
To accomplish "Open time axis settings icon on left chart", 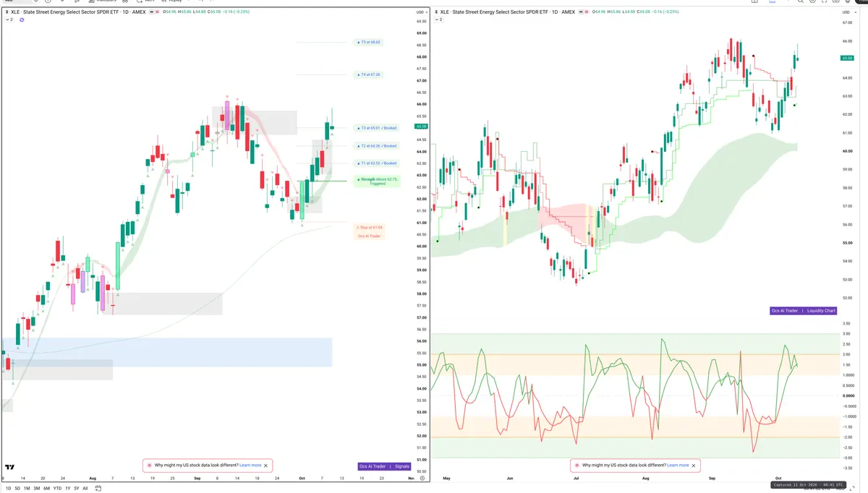I will [422, 479].
